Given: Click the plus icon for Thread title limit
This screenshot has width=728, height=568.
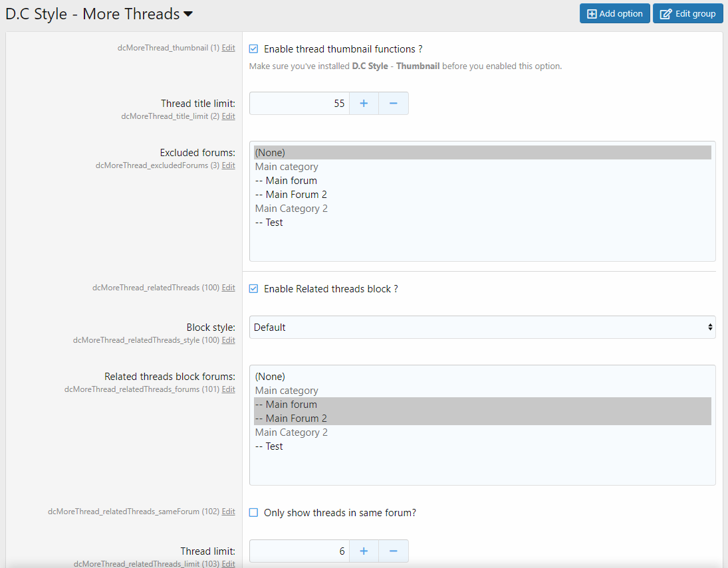Looking at the screenshot, I should click(364, 104).
